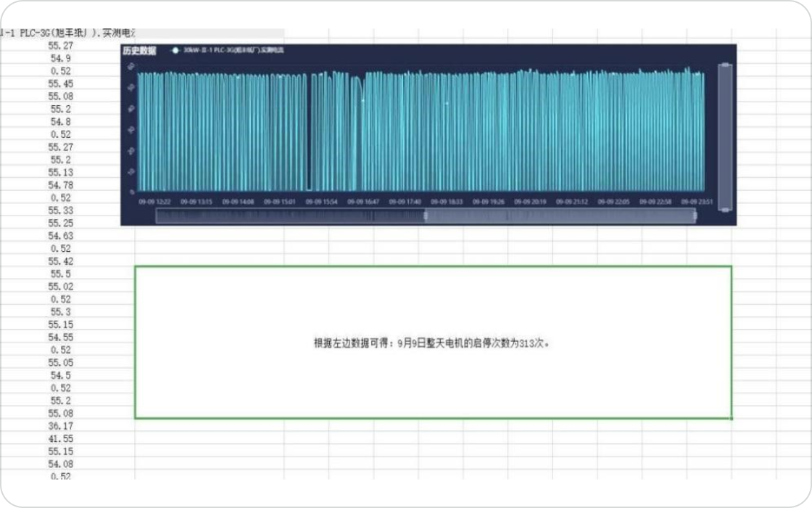Click the text stating 启停次数为313次
Viewport: 812px width, 508px height.
[x=431, y=344]
